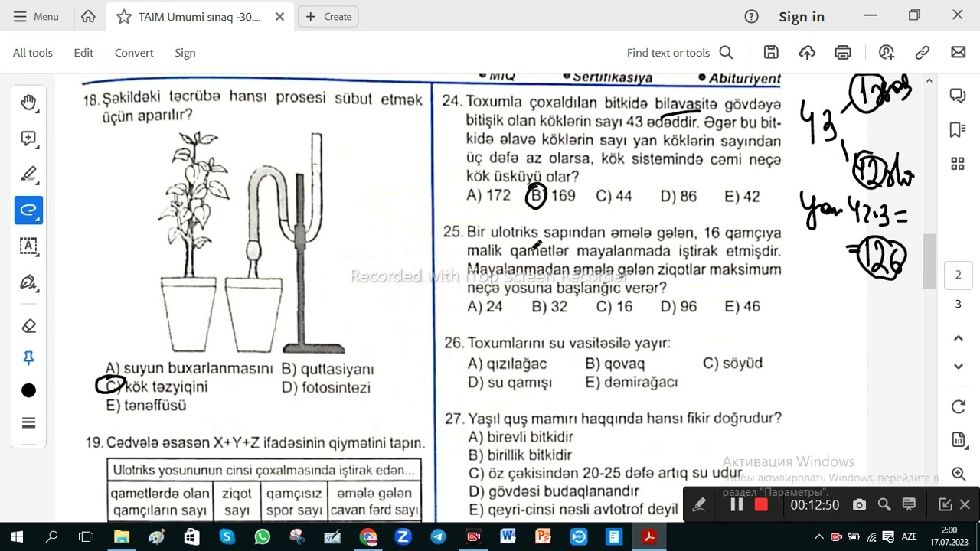The height and width of the screenshot is (551, 980).
Task: Click the scrollbar up arrow
Action: (929, 80)
